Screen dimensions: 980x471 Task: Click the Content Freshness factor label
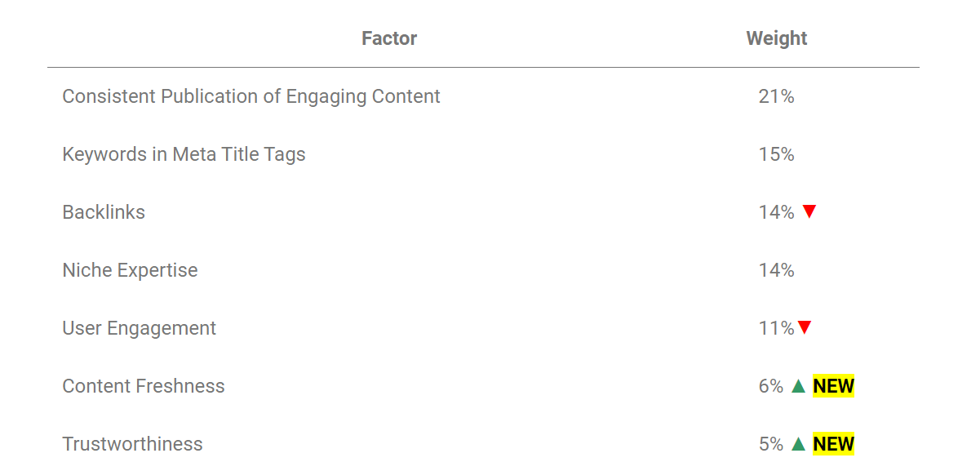[x=143, y=386]
